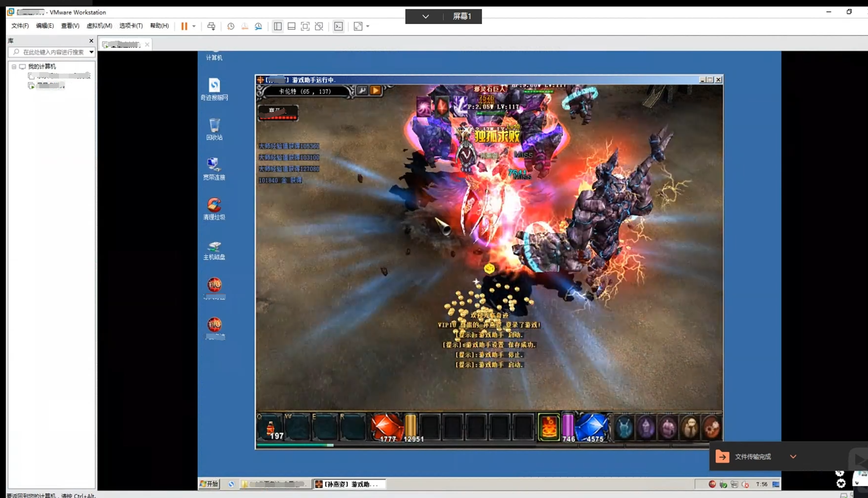This screenshot has height=498, width=868.
Task: Click the orange pause VM button
Action: (x=184, y=26)
